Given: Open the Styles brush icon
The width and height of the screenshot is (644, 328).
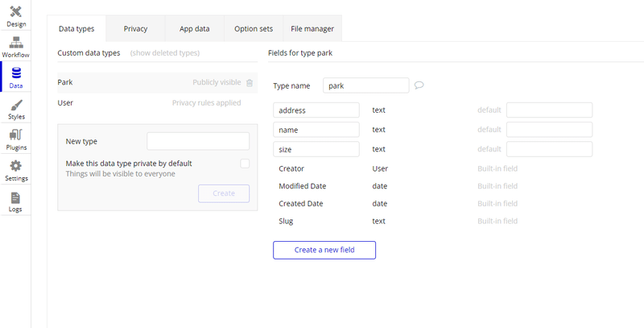Looking at the screenshot, I should 16,106.
